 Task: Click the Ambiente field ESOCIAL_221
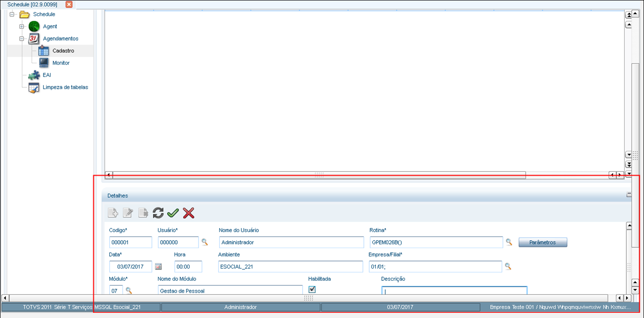[290, 267]
